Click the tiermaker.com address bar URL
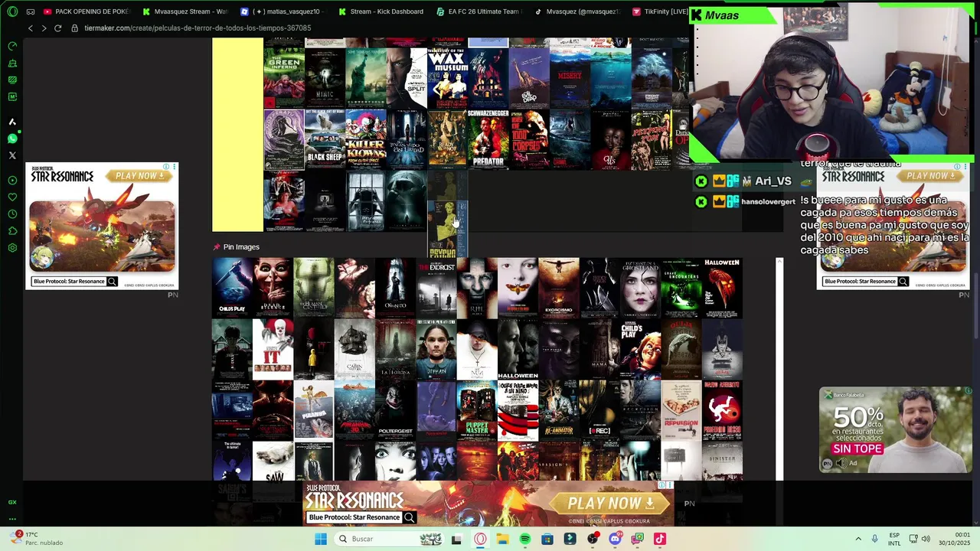980x551 pixels. click(x=198, y=28)
